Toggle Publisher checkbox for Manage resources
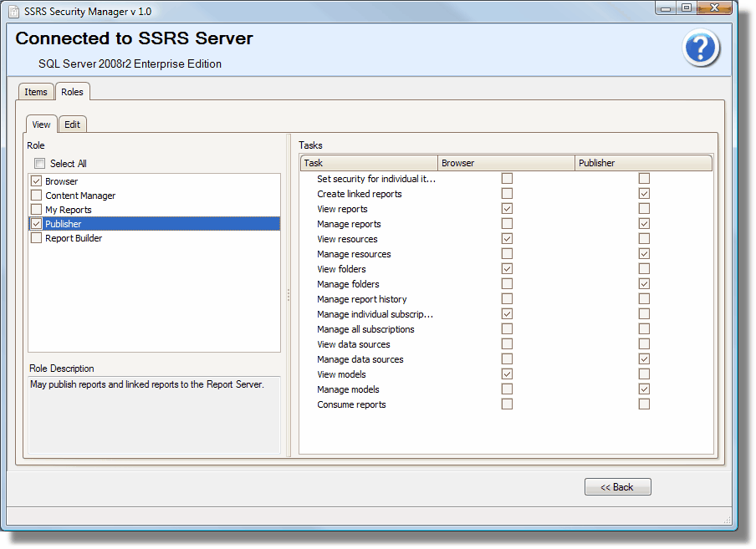756x549 pixels. click(644, 254)
